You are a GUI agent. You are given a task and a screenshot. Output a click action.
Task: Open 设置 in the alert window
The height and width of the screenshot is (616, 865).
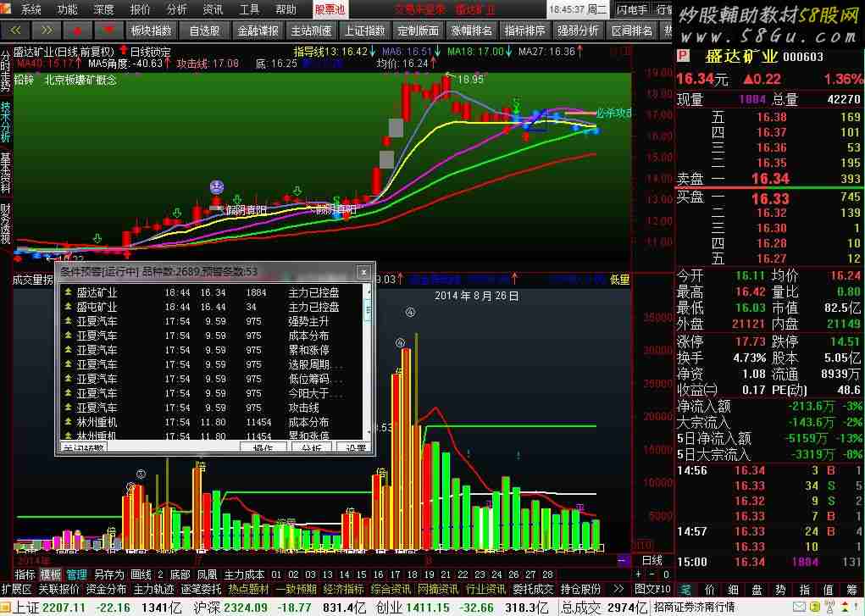pyautogui.click(x=356, y=448)
